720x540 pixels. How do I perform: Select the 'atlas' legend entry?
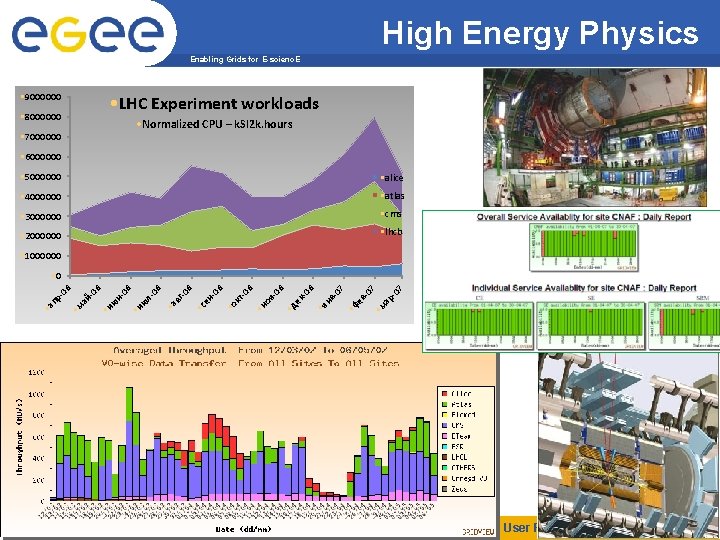coord(388,196)
